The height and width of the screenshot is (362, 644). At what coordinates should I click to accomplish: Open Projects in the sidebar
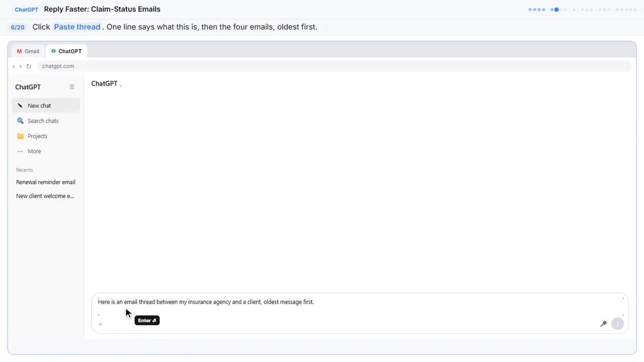click(46, 136)
